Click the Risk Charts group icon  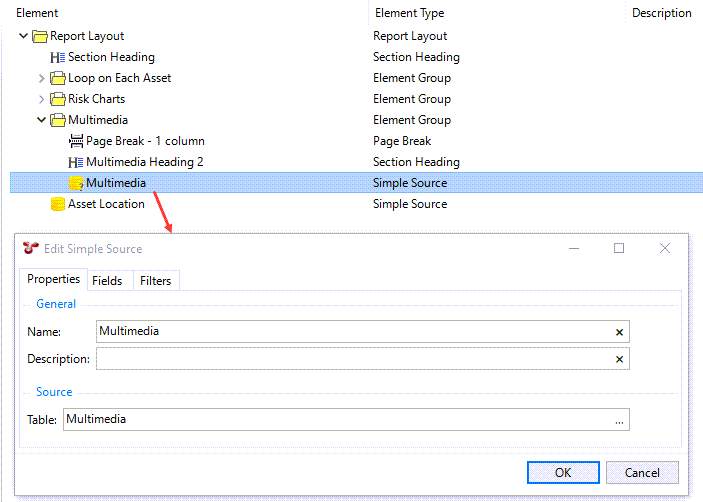click(x=57, y=99)
